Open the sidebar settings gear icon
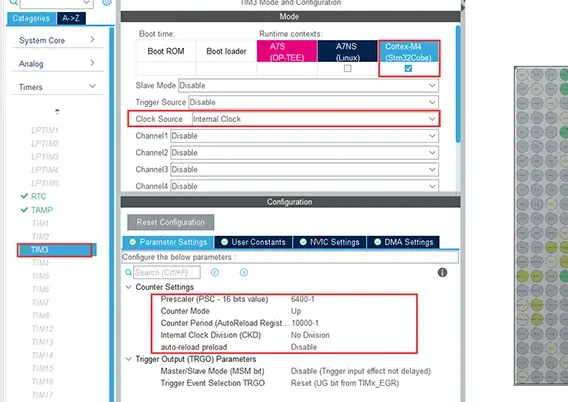568x402 pixels. tap(106, 2)
